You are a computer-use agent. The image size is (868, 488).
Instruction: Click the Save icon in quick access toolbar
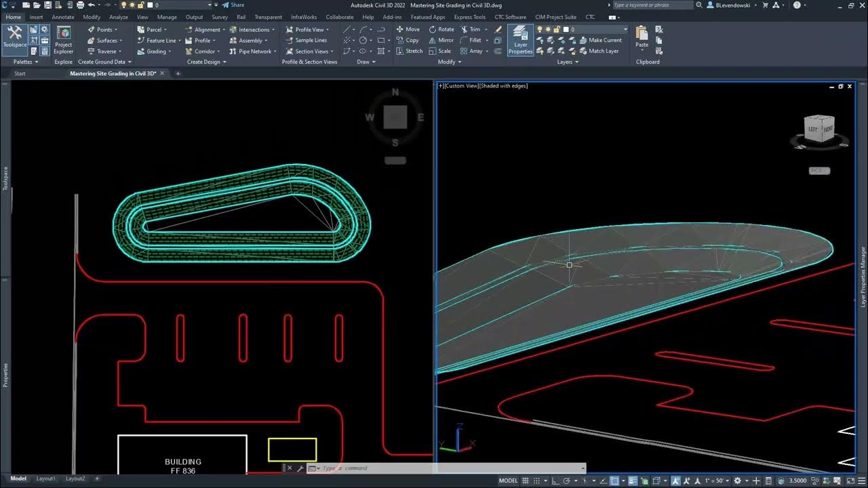tap(47, 5)
